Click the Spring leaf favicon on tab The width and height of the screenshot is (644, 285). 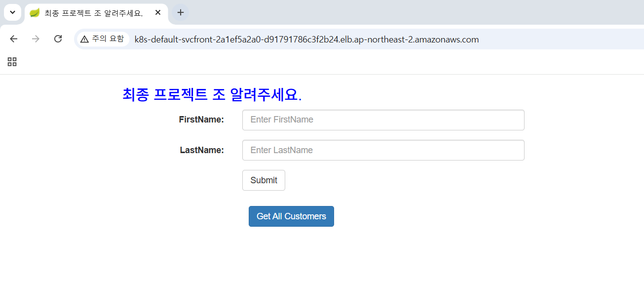(35, 13)
